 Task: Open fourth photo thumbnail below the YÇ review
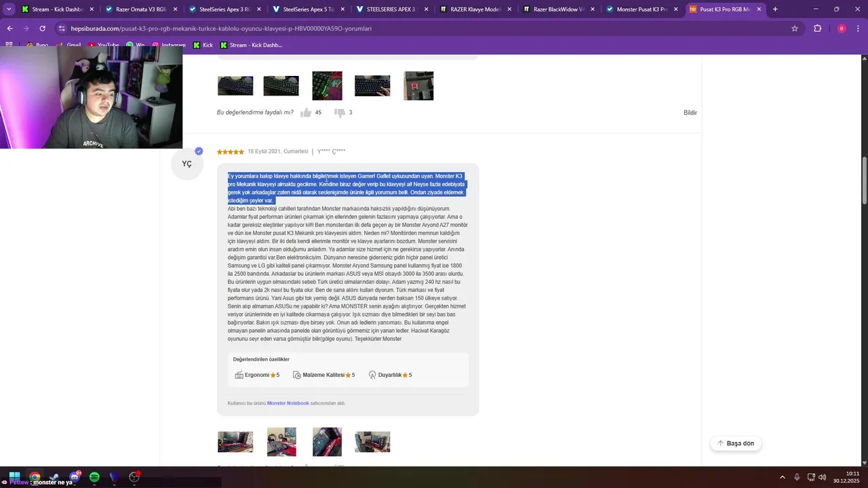pos(372,442)
